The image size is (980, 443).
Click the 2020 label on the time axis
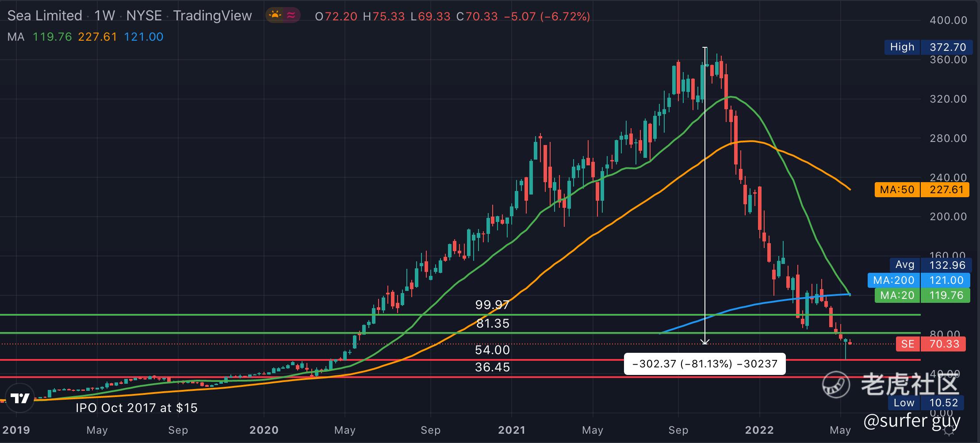[x=264, y=430]
